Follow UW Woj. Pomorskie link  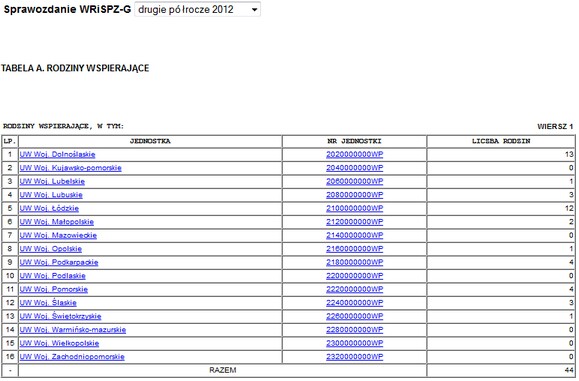(x=54, y=289)
